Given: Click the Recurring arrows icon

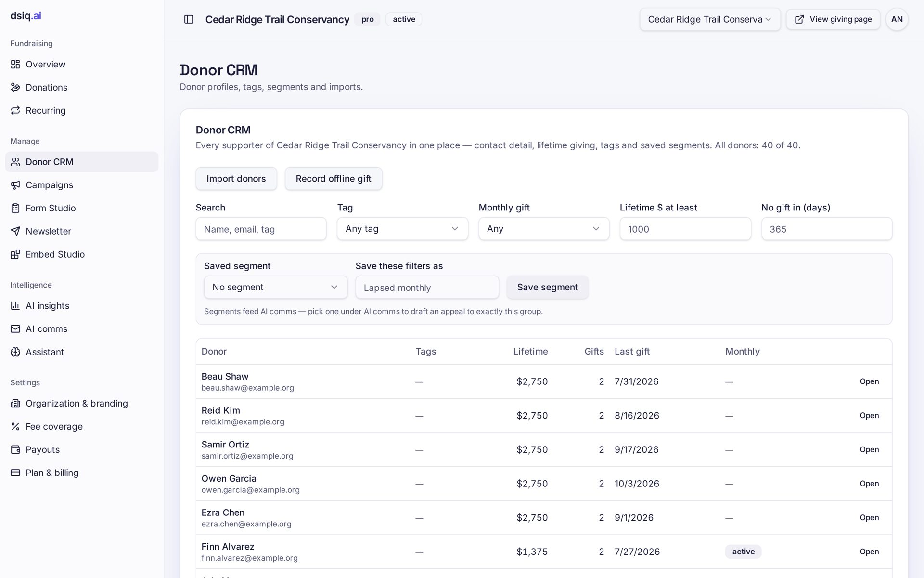Looking at the screenshot, I should tap(15, 110).
